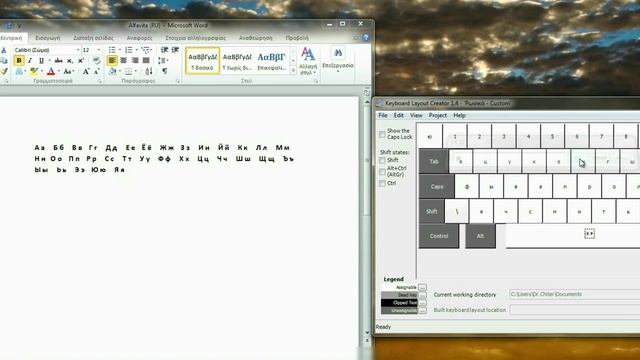Image resolution: width=640 pixels, height=360 pixels.
Task: Switch to the Εισαγωγή ribbon tab
Action: (x=48, y=38)
